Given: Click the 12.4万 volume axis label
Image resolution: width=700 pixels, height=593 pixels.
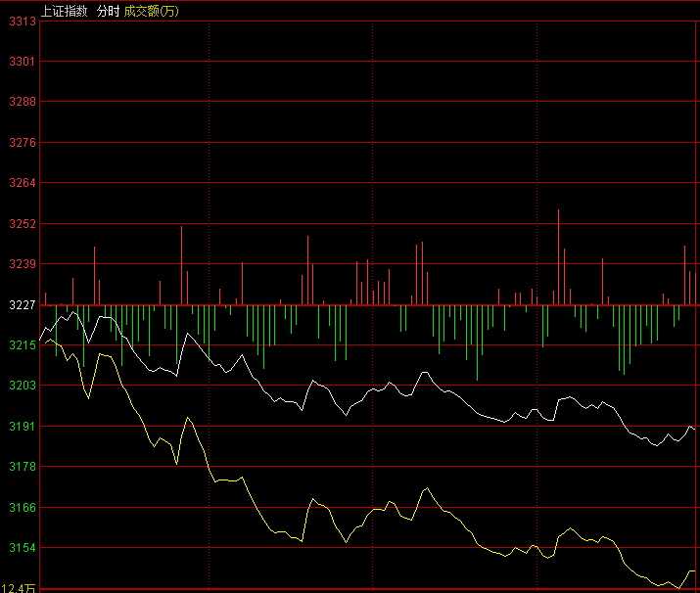Looking at the screenshot, I should click(18, 588).
